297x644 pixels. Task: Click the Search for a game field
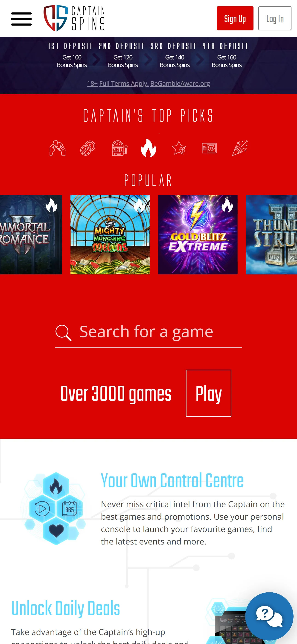(x=148, y=333)
